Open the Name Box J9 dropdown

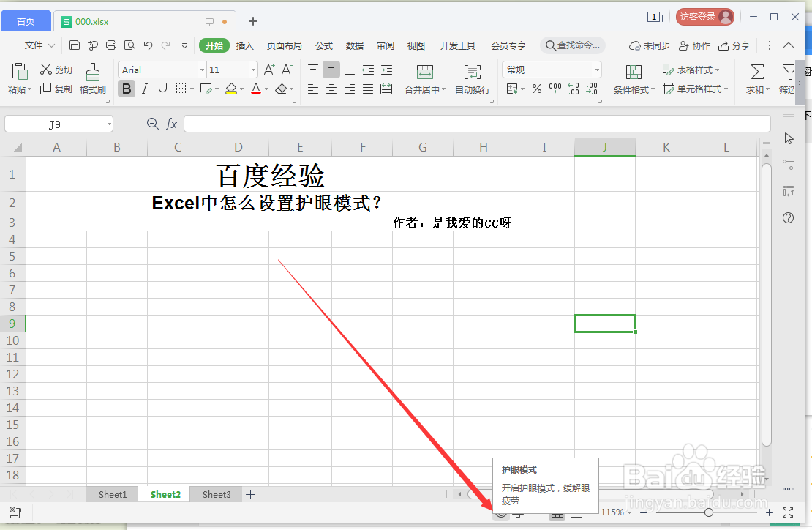[109, 124]
